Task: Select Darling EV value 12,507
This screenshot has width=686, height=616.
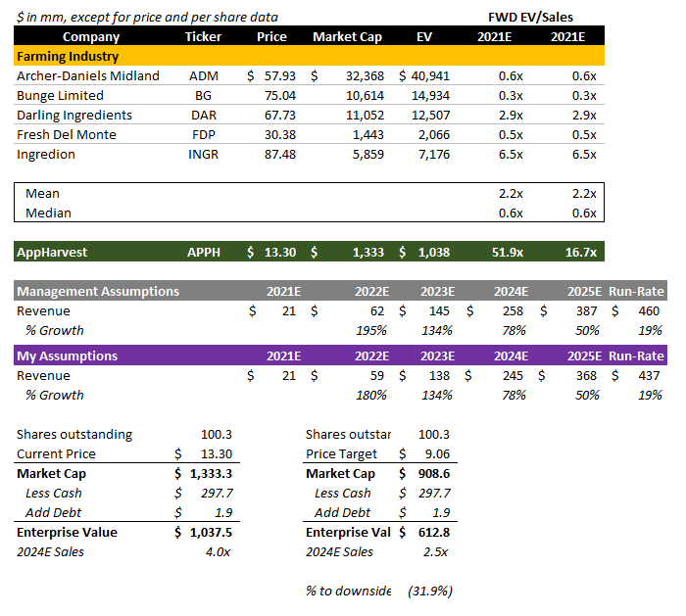Action: (430, 116)
